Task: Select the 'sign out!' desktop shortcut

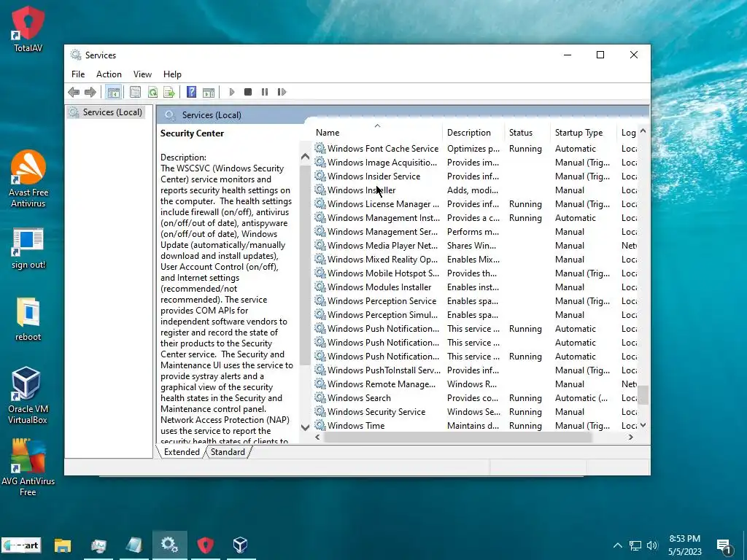Action: (x=28, y=249)
